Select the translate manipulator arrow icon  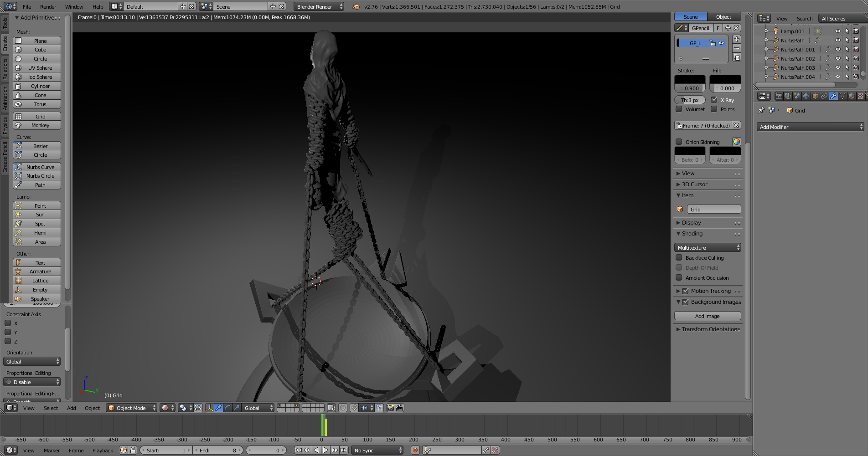coord(218,408)
